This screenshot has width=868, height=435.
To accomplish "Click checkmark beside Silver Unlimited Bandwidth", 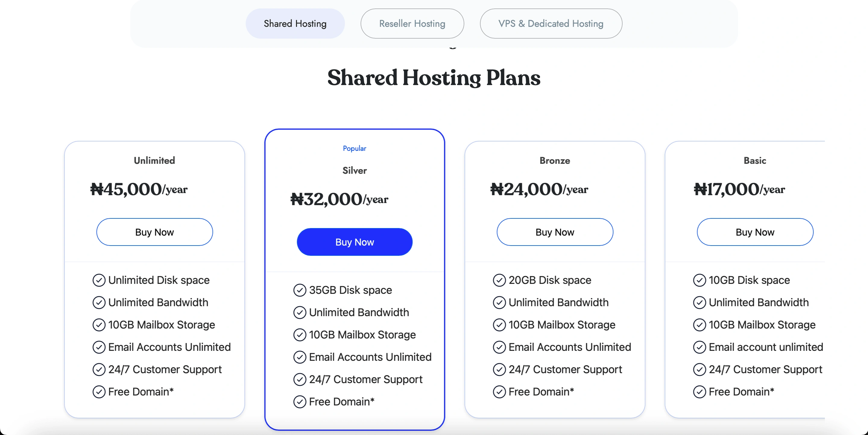I will click(300, 312).
